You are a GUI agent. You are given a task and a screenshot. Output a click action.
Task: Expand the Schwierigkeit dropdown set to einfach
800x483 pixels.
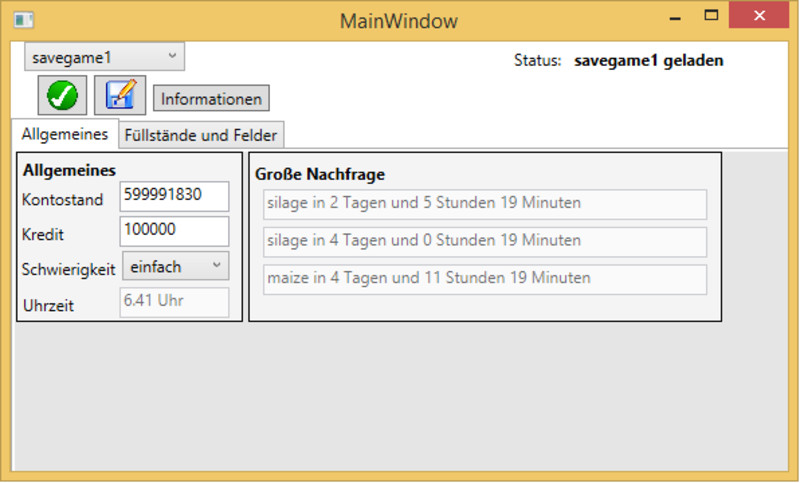[x=175, y=266]
